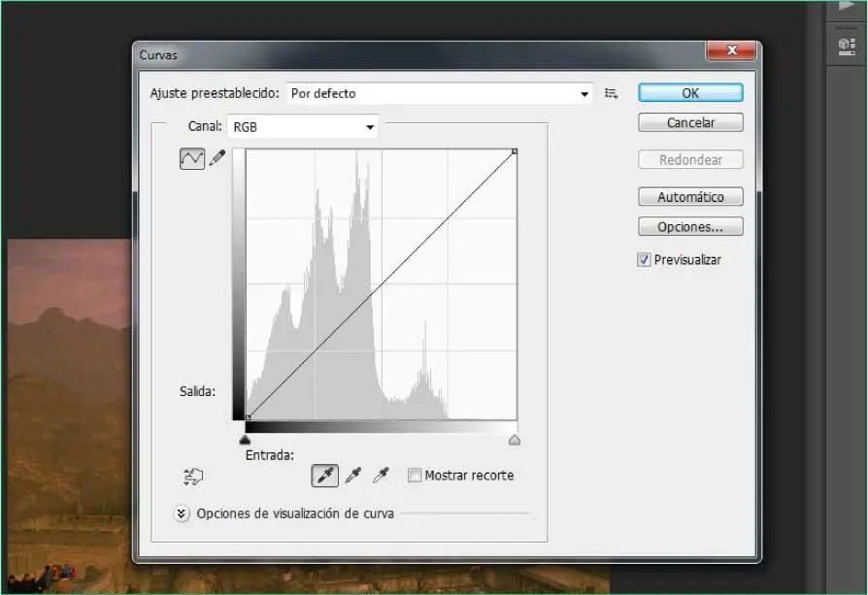Click the white input slider triangle
This screenshot has height=595, width=868.
click(x=515, y=440)
